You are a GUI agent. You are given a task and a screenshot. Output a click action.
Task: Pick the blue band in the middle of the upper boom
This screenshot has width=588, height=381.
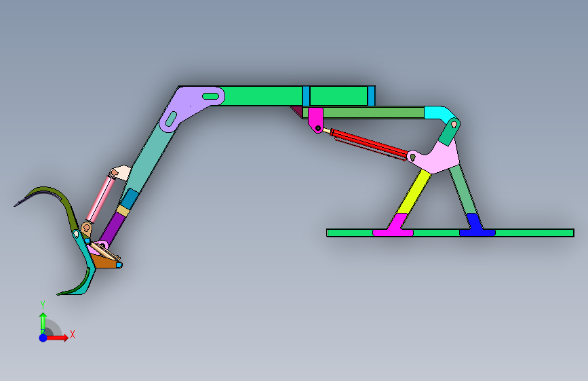[x=306, y=96]
